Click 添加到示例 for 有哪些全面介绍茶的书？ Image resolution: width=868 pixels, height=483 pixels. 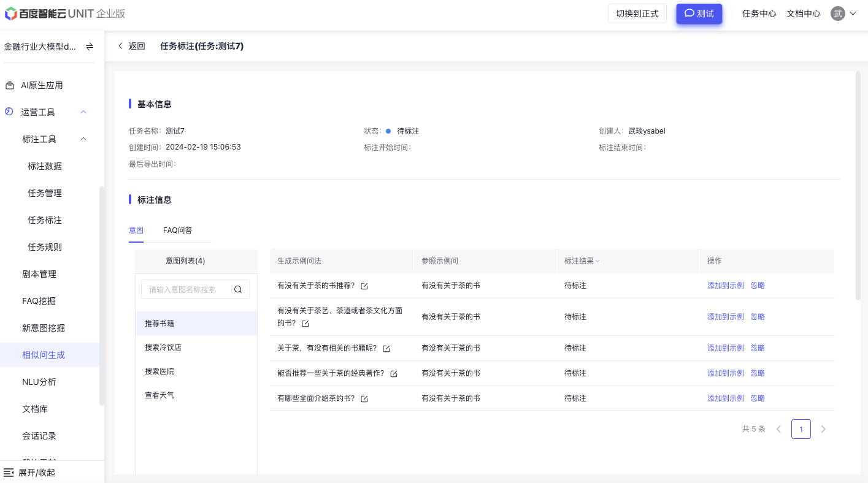(x=726, y=398)
